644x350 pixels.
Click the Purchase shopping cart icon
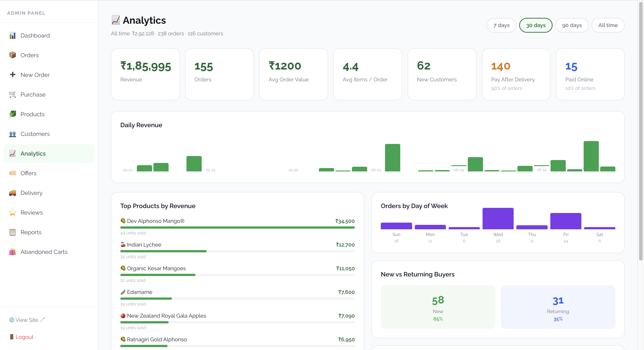click(x=12, y=95)
